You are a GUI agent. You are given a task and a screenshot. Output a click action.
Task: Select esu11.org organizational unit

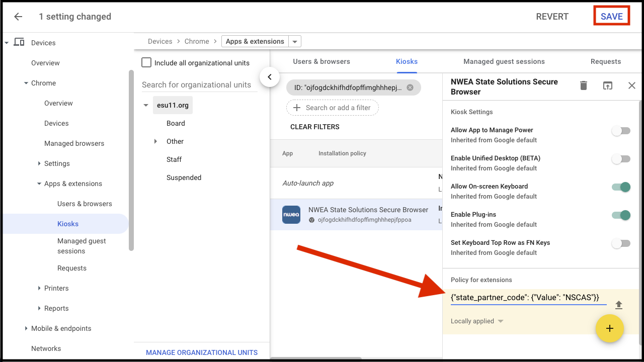(173, 105)
